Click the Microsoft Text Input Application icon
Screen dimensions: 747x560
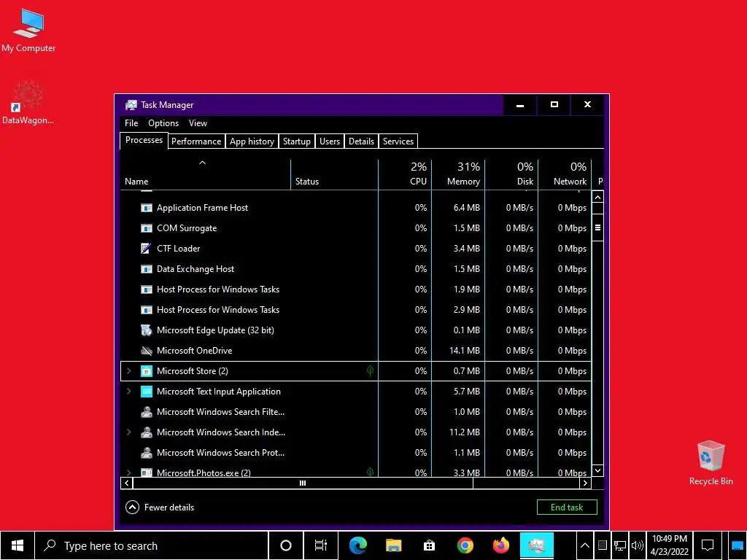[x=146, y=392]
